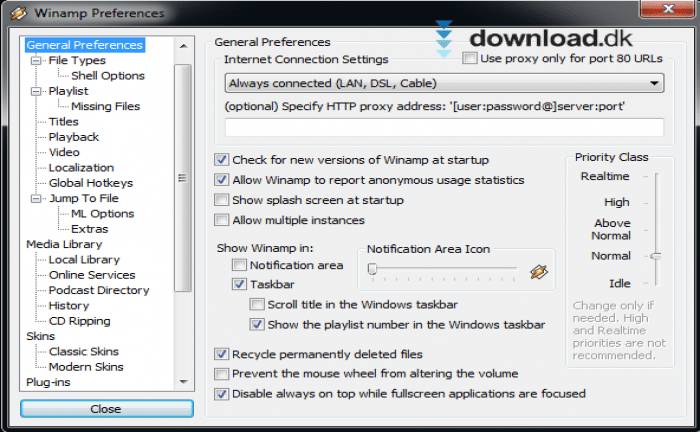
Task: Click the tree scrollbar up arrow
Action: 183,46
